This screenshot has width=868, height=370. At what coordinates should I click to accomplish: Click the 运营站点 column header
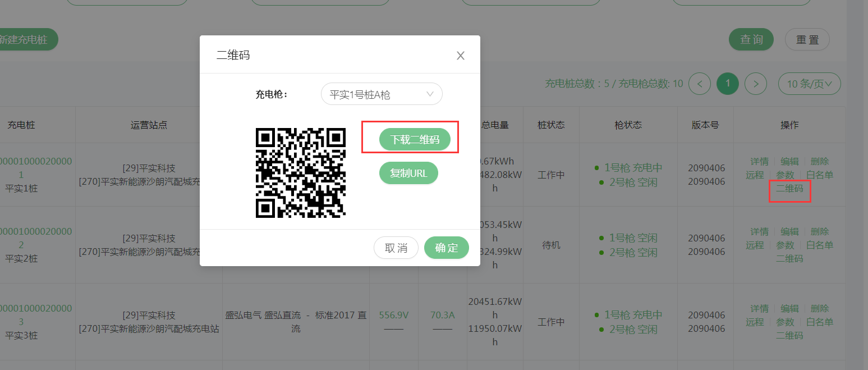(149, 125)
